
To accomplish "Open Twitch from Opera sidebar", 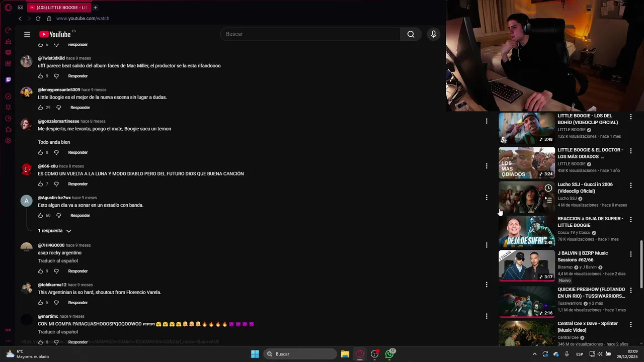I will 8,79.
